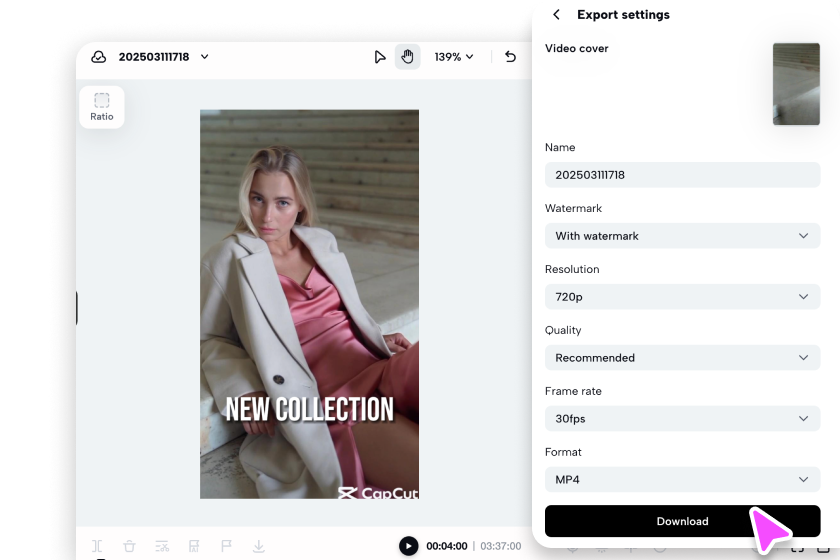
Task: Click the AI toolbar icon
Action: 194,546
